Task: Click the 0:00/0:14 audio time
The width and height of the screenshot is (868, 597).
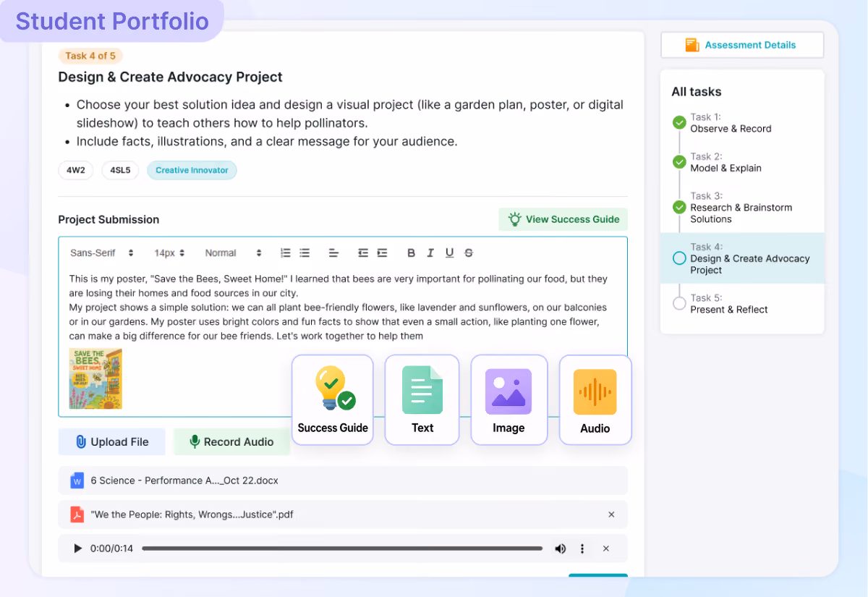Action: click(x=112, y=549)
